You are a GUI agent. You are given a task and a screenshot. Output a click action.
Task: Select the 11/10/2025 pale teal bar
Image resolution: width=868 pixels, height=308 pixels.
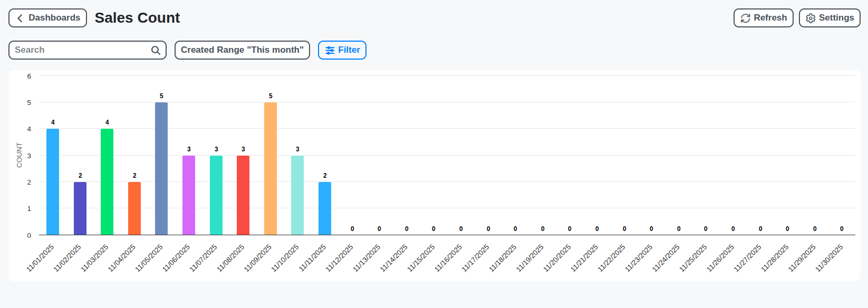click(x=297, y=195)
